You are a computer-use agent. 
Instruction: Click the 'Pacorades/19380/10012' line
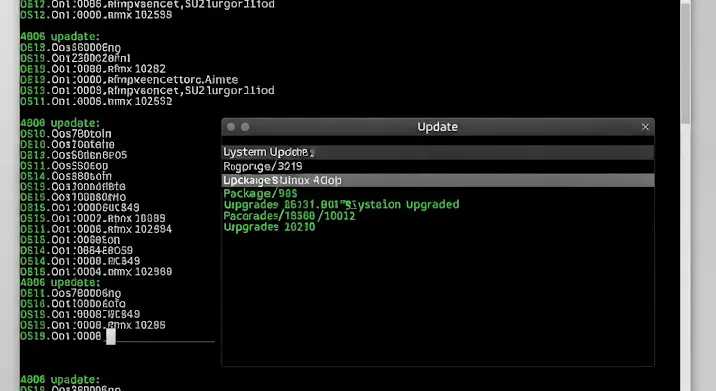point(289,216)
